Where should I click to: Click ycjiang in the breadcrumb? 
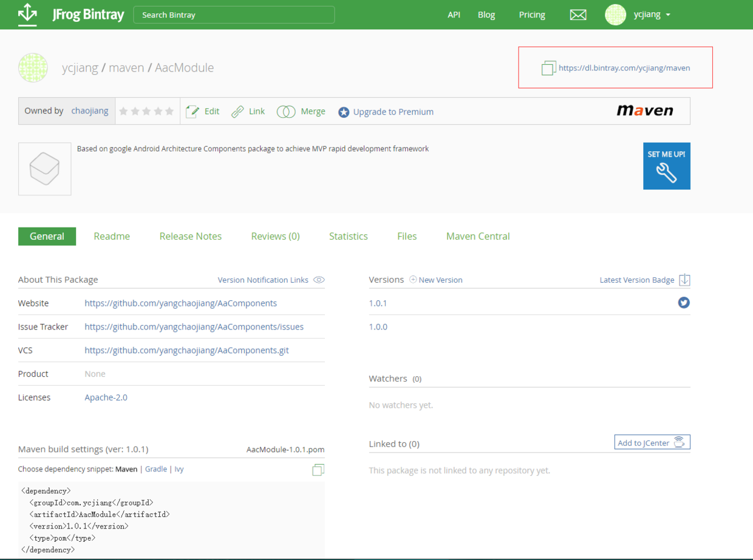(x=80, y=67)
